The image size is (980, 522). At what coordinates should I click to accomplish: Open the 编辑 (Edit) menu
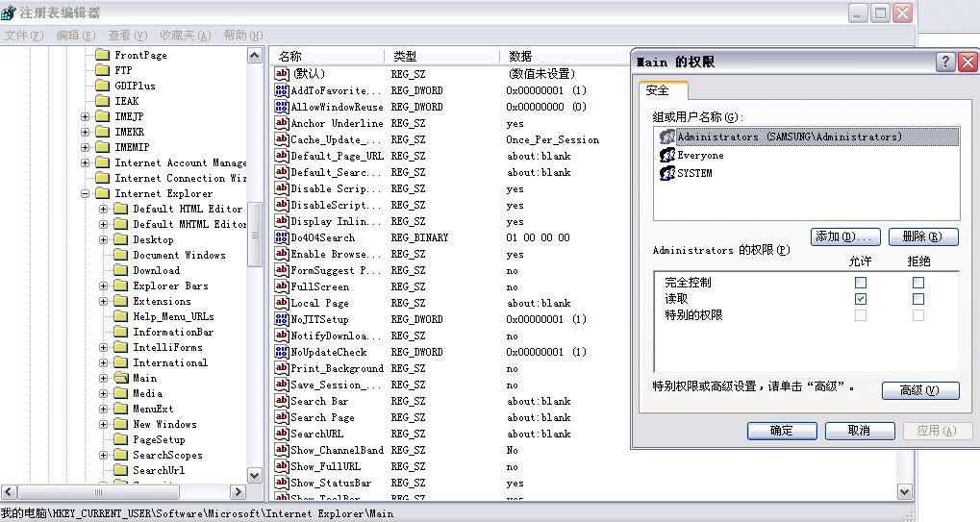coord(76,35)
